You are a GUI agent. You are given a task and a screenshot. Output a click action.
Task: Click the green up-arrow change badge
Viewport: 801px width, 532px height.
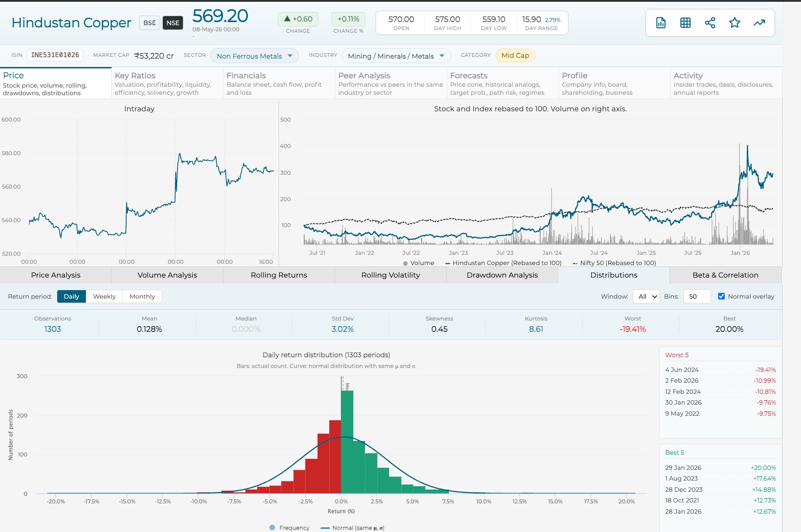click(x=298, y=19)
